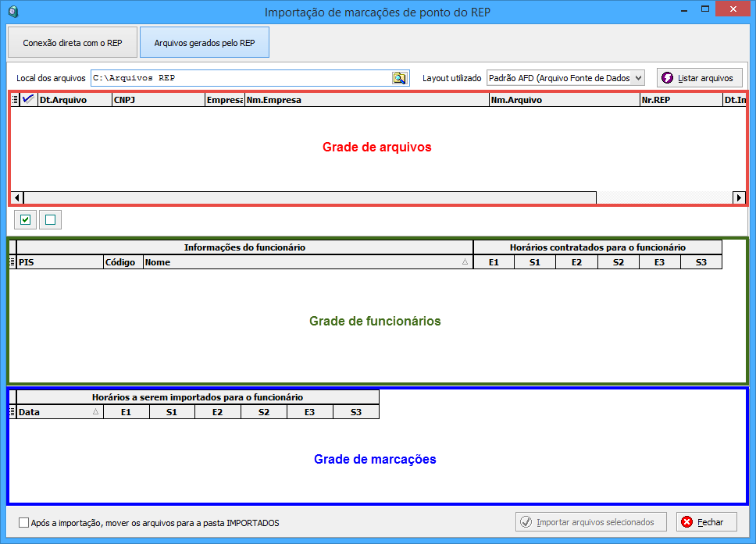This screenshot has width=756, height=544.
Task: Click S1 header in the markings grid
Action: pyautogui.click(x=172, y=412)
